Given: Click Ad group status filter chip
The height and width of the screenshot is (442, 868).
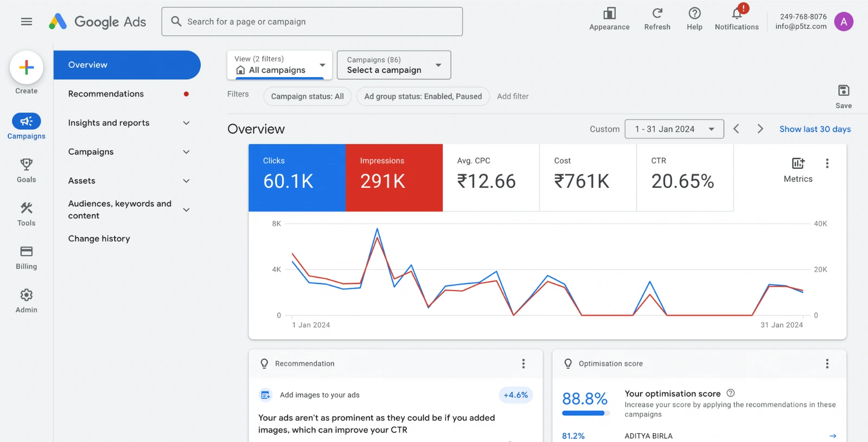Looking at the screenshot, I should (x=423, y=96).
